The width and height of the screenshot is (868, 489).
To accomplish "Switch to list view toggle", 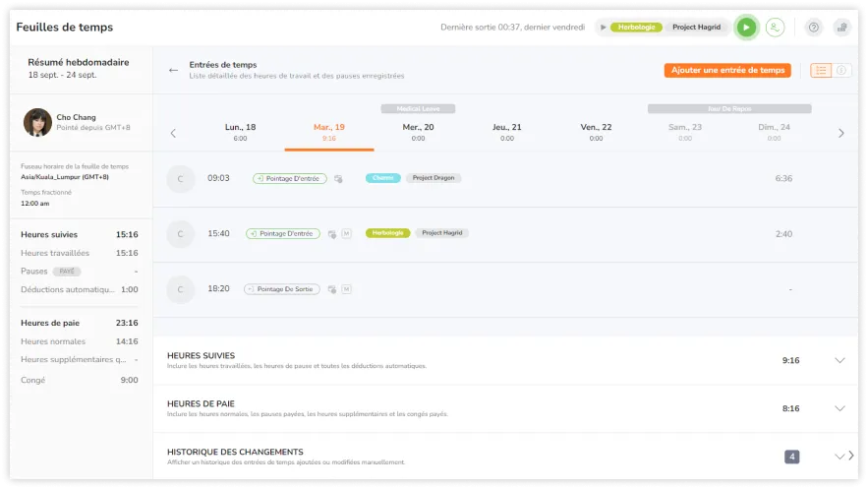I will [x=821, y=70].
